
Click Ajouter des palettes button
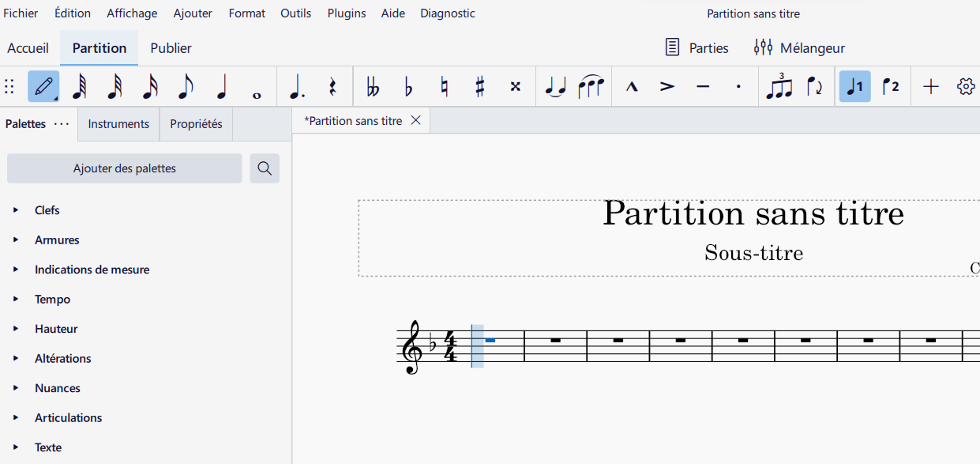[125, 168]
